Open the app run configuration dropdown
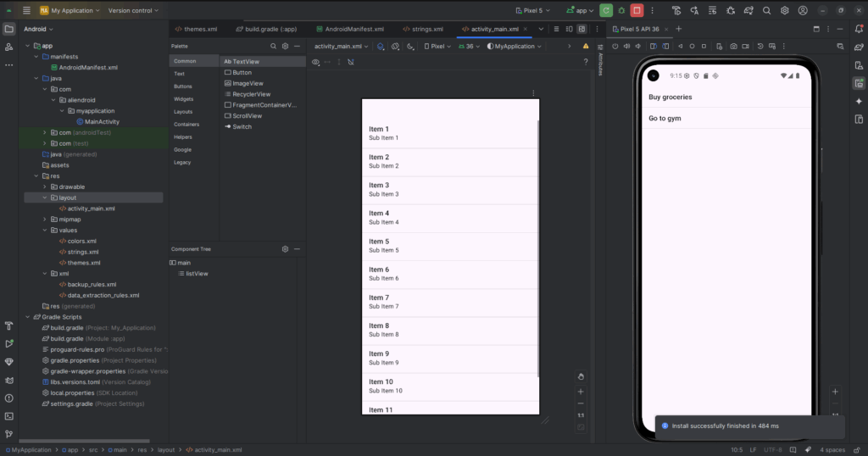 pyautogui.click(x=580, y=10)
